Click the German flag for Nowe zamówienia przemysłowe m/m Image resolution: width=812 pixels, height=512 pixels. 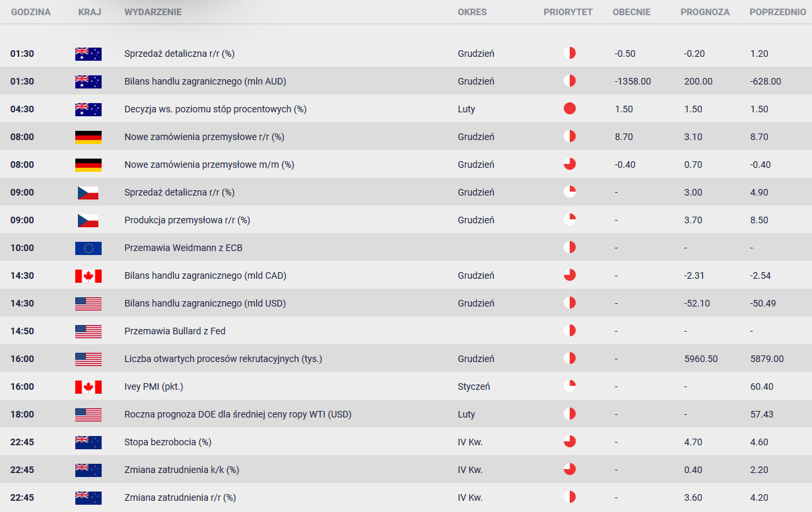click(88, 165)
